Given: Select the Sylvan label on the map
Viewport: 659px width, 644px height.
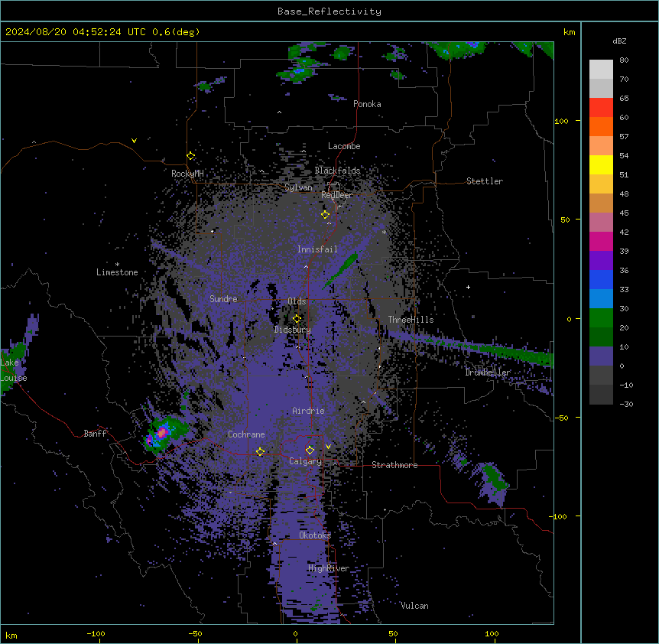Looking at the screenshot, I should (x=298, y=187).
